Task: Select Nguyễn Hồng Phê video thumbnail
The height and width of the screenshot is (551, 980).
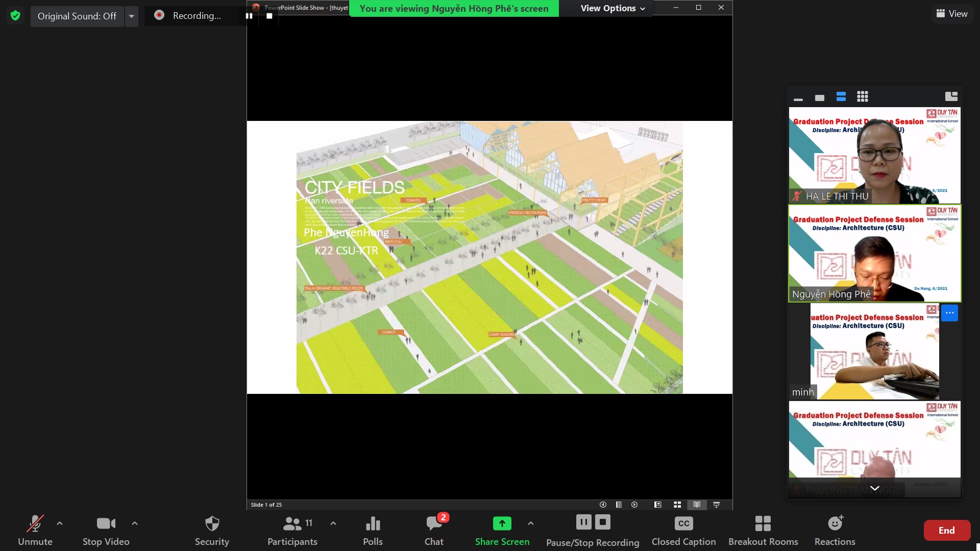Action: coord(874,253)
